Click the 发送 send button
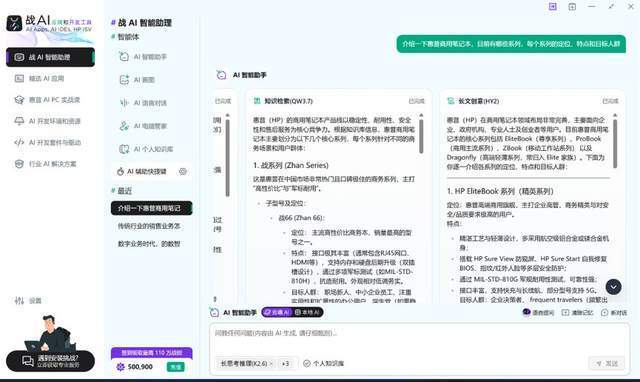This screenshot has width=640, height=382. click(607, 363)
